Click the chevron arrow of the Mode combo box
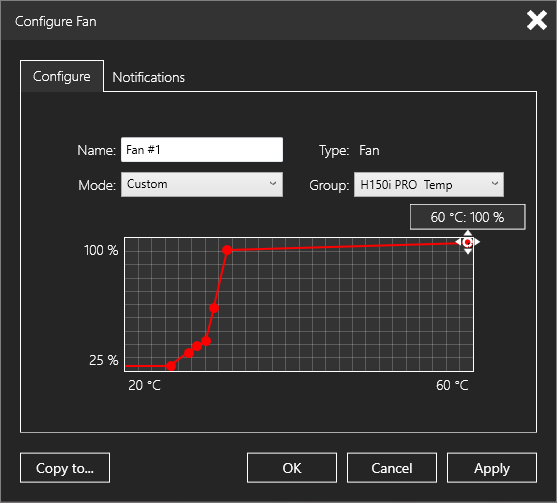 coord(272,184)
